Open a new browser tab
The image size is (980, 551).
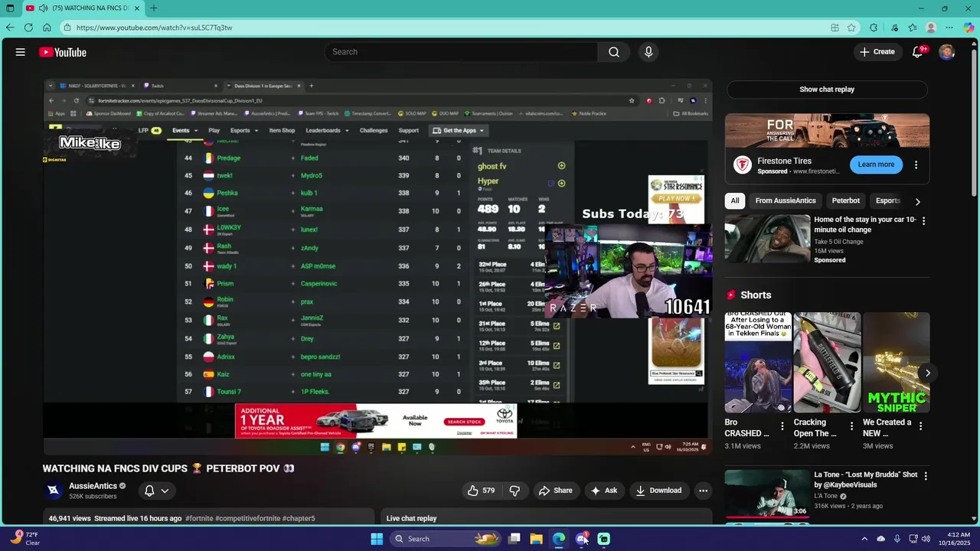tap(154, 8)
